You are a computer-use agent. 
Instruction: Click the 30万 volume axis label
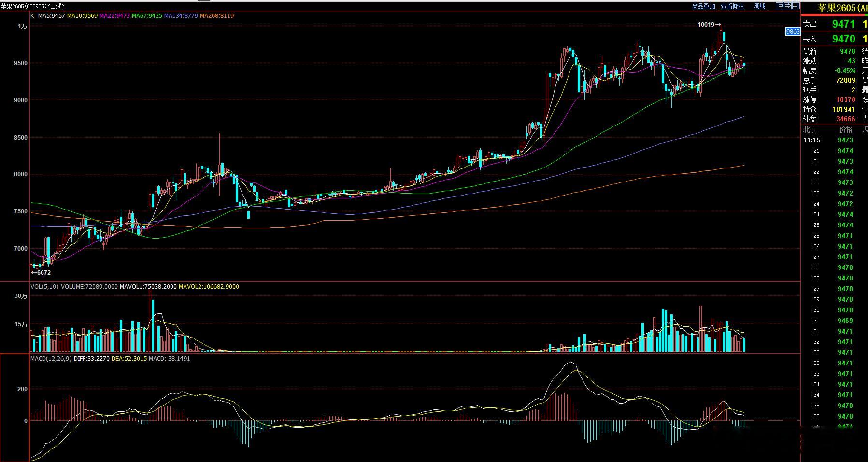coord(21,296)
